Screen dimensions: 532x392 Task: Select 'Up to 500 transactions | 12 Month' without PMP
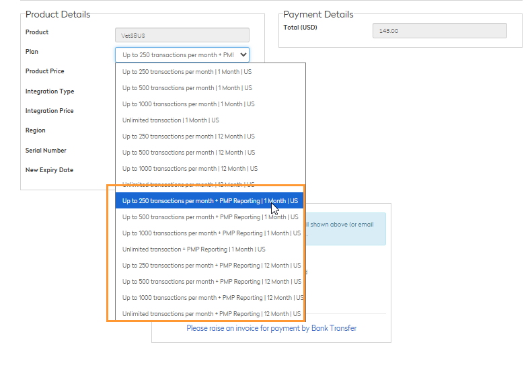tap(188, 153)
